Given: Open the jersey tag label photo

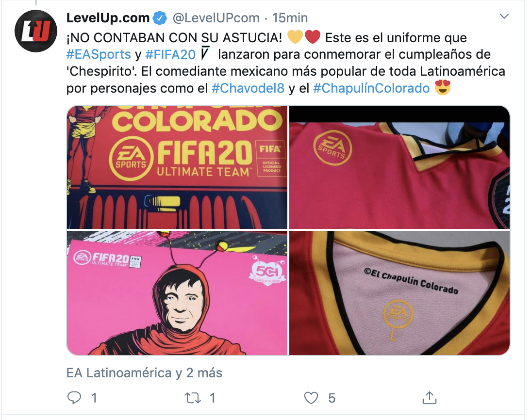Looking at the screenshot, I should pos(399,293).
